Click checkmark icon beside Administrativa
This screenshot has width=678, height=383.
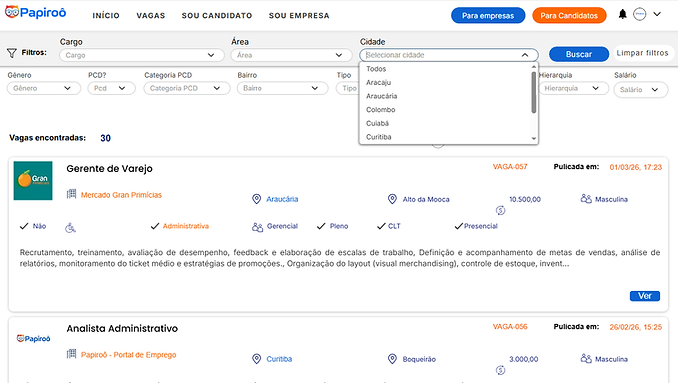(x=155, y=226)
